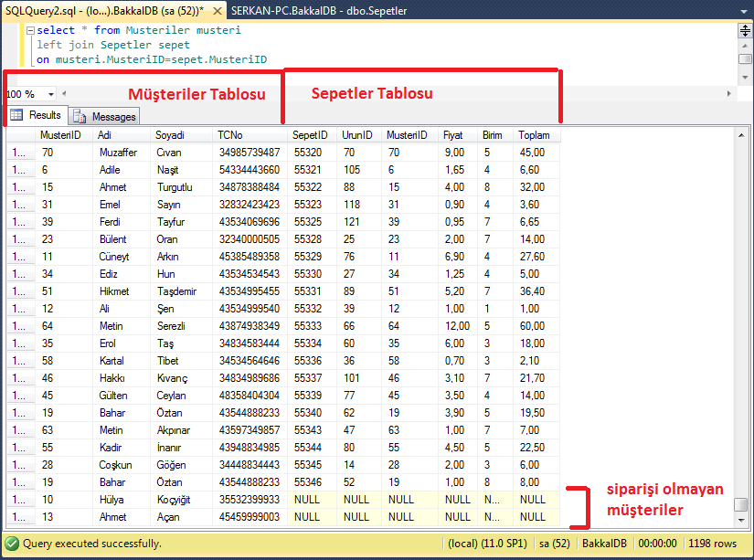Click the Soyadi column header

[181, 135]
